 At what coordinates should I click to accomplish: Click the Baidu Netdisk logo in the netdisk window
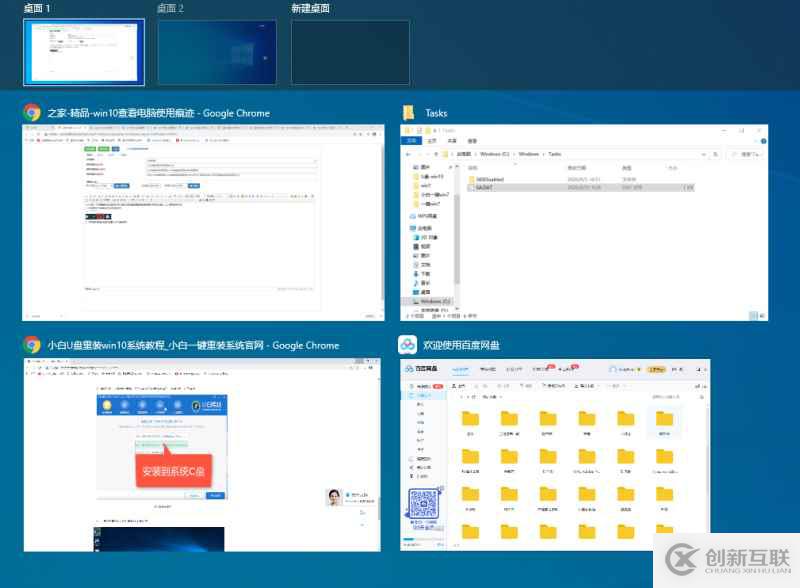(x=409, y=366)
